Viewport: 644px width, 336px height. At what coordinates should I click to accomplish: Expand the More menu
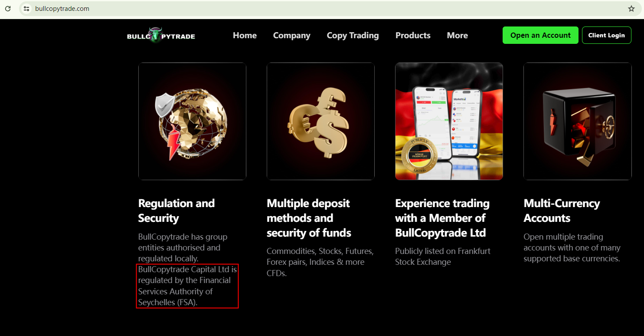[457, 36]
